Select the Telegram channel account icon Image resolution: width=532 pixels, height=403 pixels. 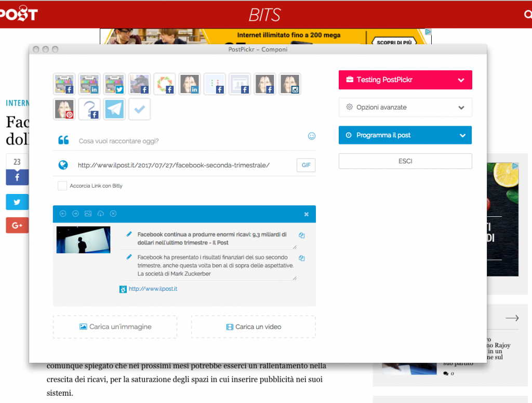tap(114, 109)
